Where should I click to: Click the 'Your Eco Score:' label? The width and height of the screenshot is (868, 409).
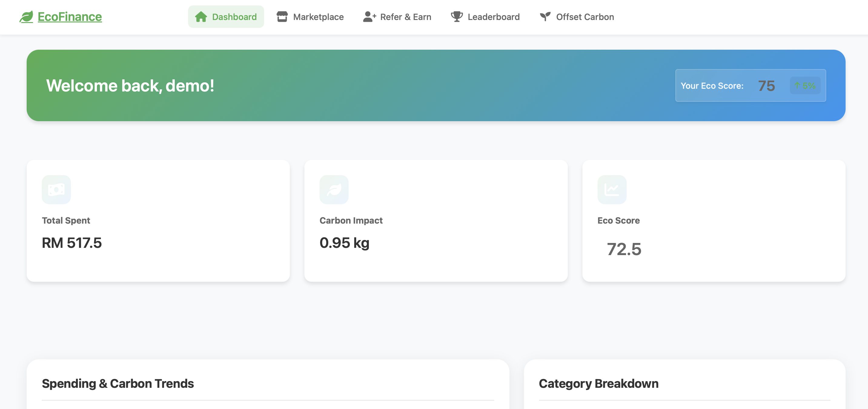point(712,86)
